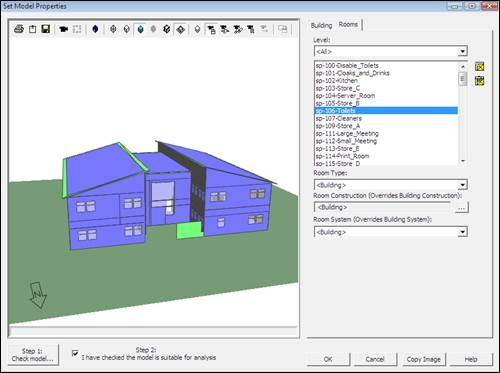The height and width of the screenshot is (373, 500).
Task: Open Room Construction browse ellipsis button
Action: 461,208
